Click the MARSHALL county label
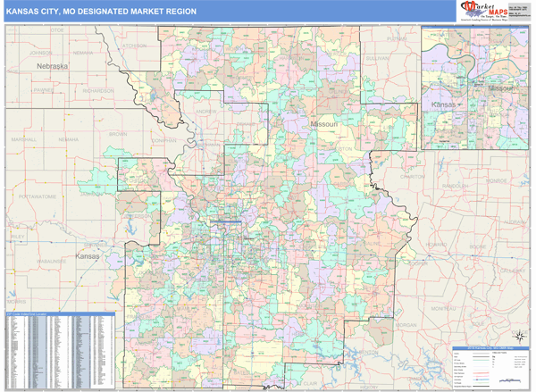This screenshot has height=392, width=536. pos(24,139)
